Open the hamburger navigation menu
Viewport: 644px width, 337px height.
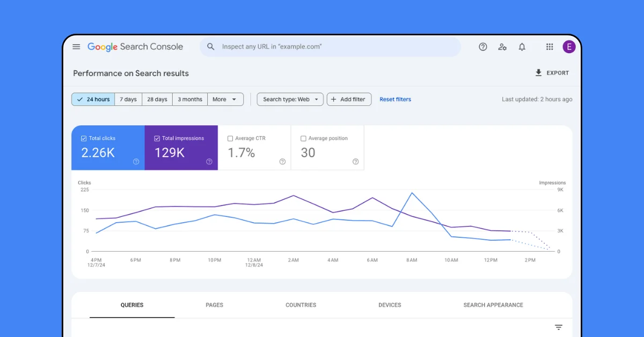76,47
